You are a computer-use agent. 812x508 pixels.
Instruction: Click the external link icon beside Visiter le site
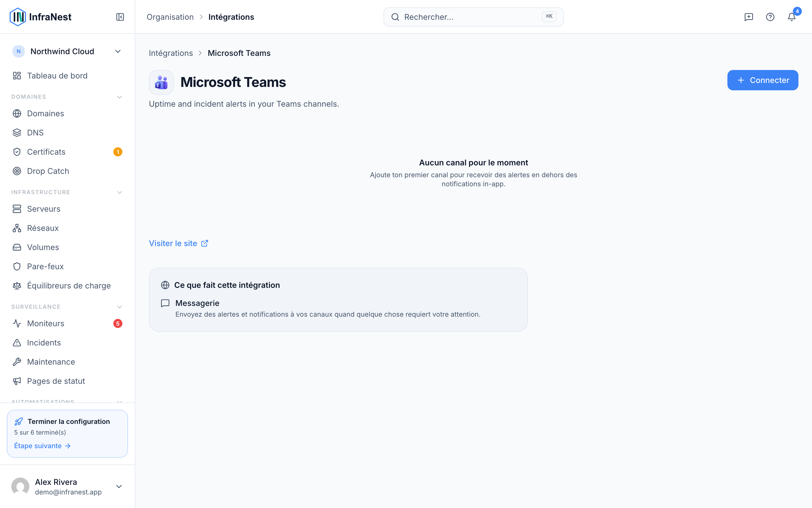205,243
